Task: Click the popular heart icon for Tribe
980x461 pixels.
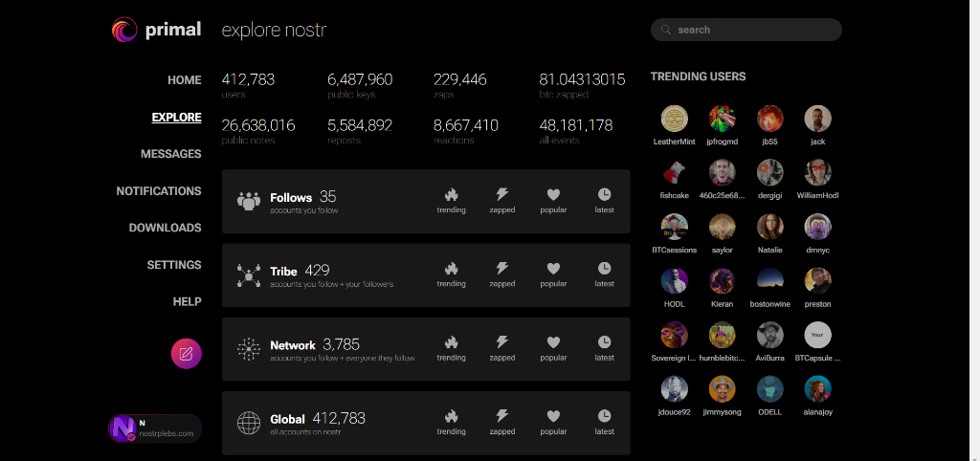Action: pyautogui.click(x=553, y=269)
